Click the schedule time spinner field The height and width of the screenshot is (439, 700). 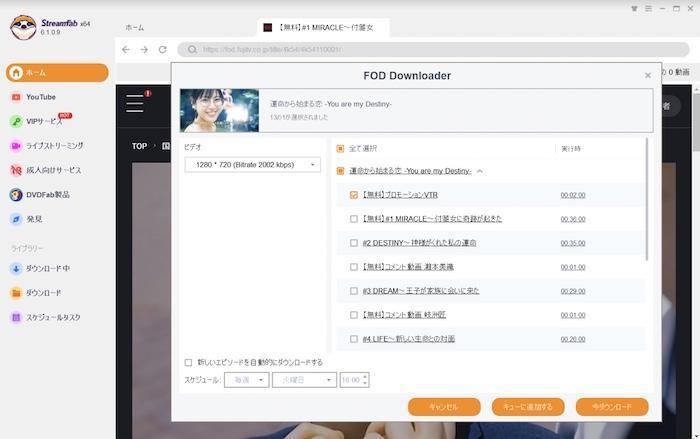[x=354, y=380]
